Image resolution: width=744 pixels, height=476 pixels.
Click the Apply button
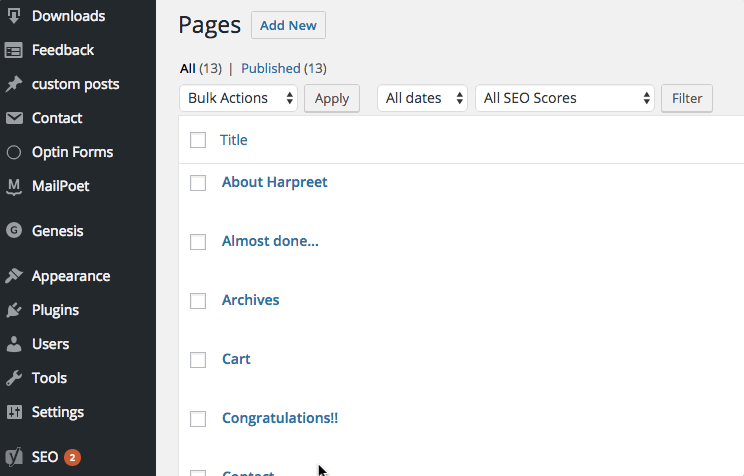[x=332, y=99]
